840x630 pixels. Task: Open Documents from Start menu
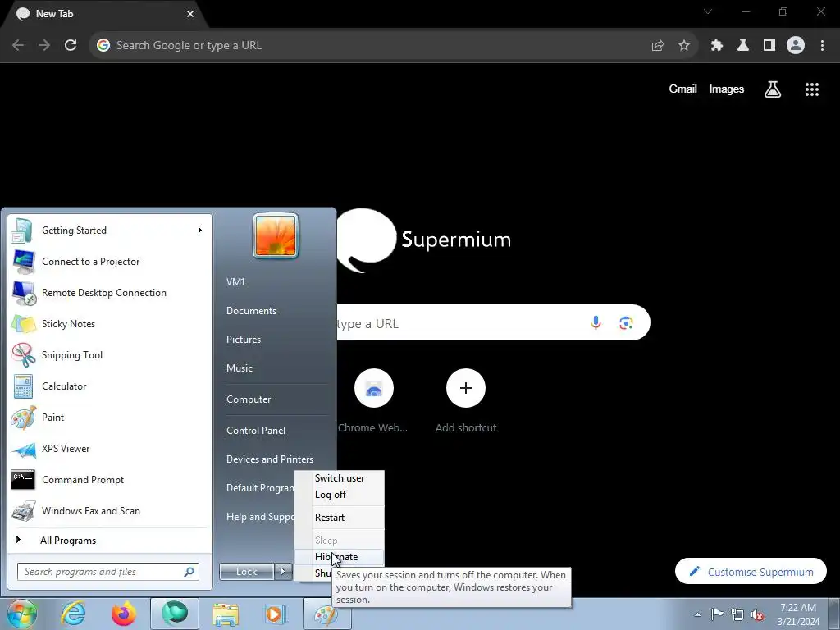[251, 311]
